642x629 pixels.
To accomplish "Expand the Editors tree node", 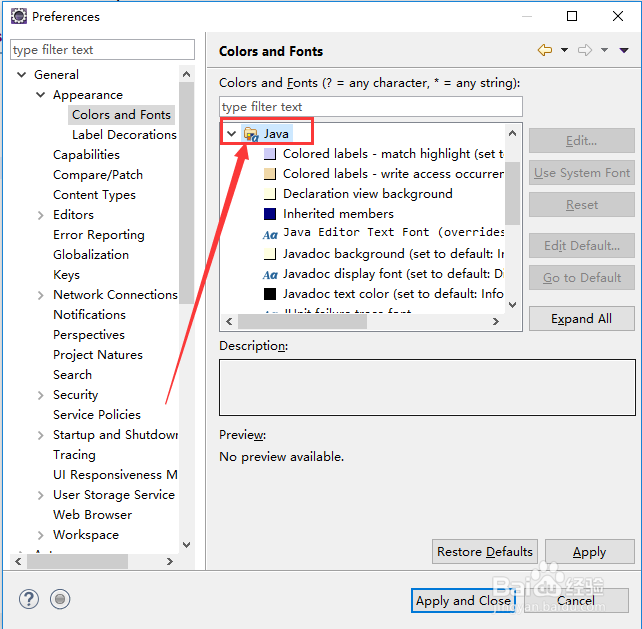I will 41,215.
